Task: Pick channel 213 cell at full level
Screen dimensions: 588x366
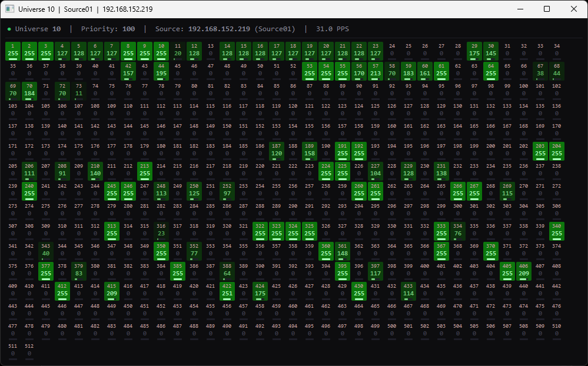Action: click(x=145, y=171)
